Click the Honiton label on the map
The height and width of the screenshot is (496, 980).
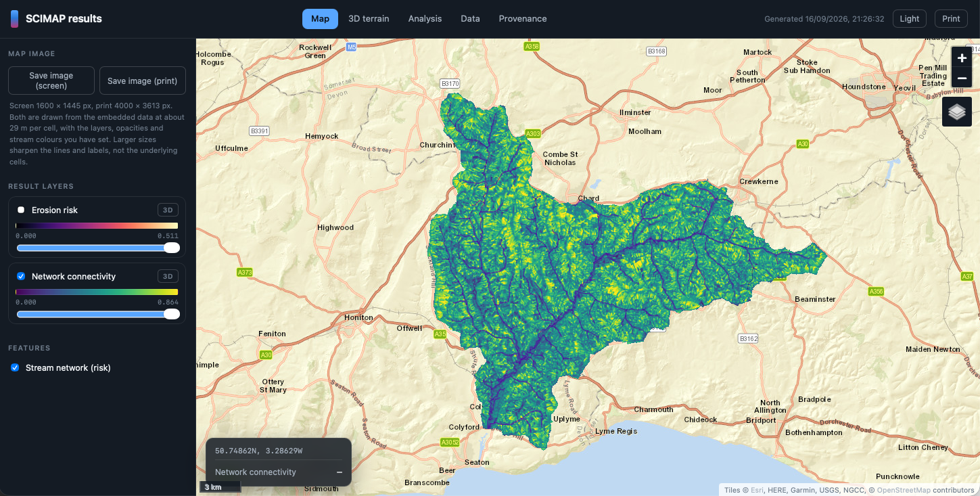(358, 317)
